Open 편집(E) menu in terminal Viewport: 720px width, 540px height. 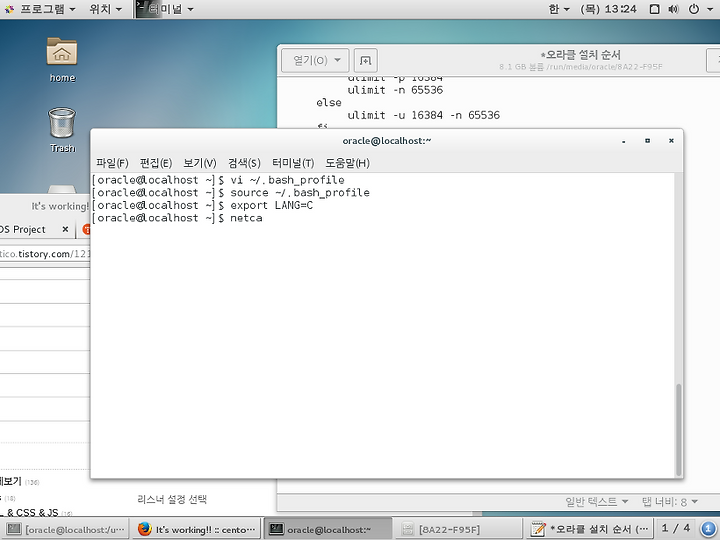156,163
